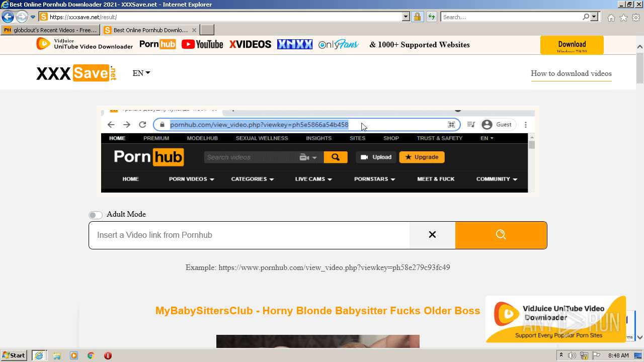Click the XNXX logo in the banner
644x362 pixels.
295,44
